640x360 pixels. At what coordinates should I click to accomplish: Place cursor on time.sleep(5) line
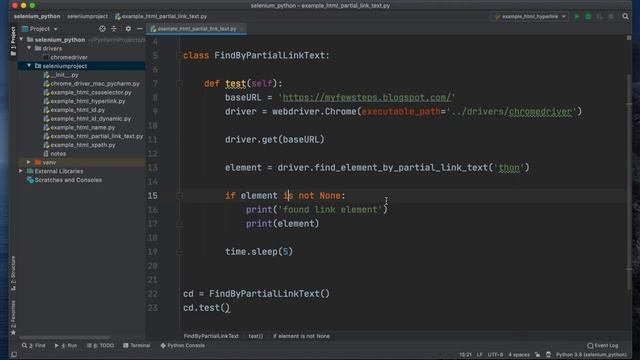point(259,251)
